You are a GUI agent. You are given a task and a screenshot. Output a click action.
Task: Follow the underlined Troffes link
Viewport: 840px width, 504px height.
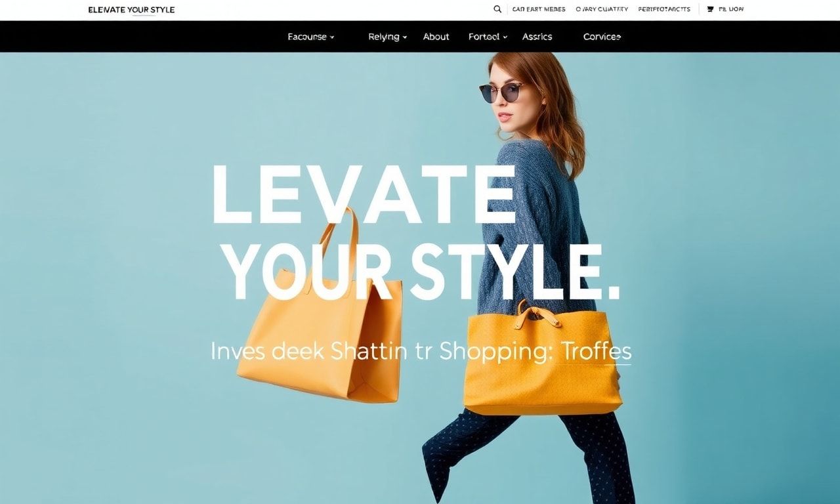coord(596,351)
